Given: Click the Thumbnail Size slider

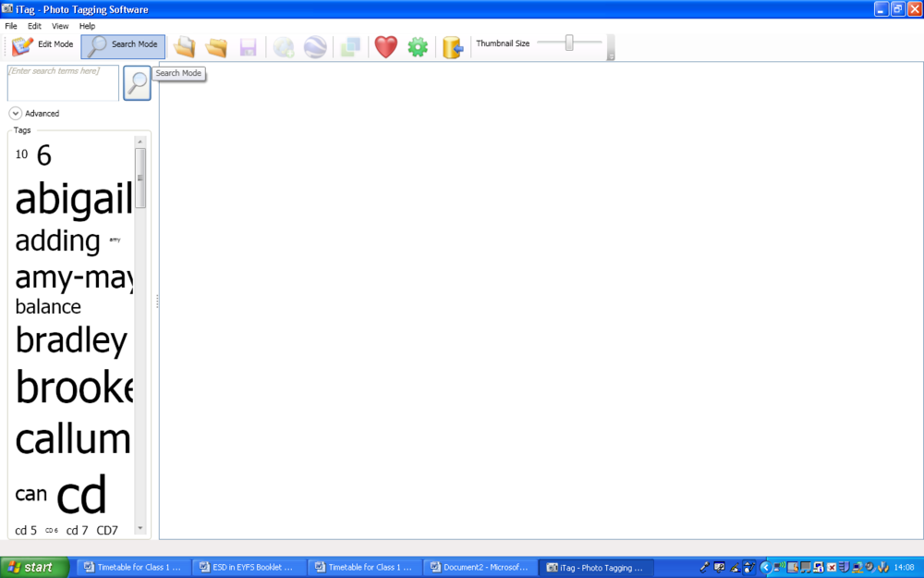Looking at the screenshot, I should click(x=569, y=43).
